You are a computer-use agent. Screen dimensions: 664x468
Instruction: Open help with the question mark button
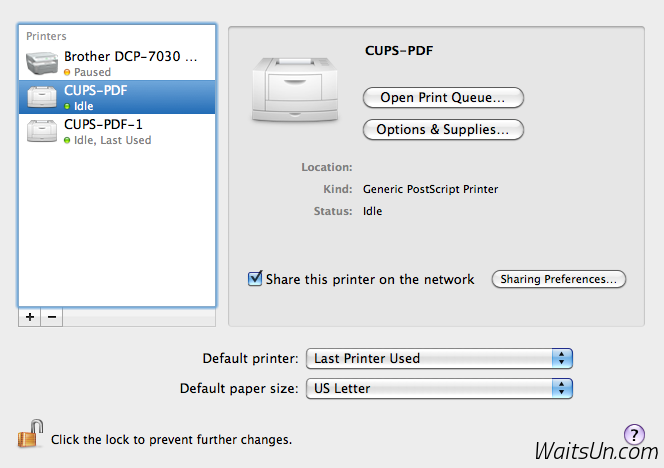coord(634,434)
